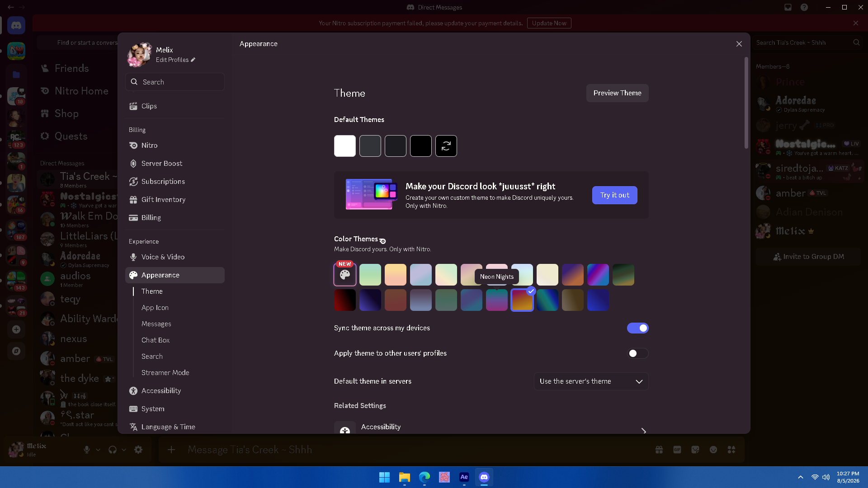This screenshot has height=488, width=868.
Task: Open the sticker picker icon
Action: (695, 450)
